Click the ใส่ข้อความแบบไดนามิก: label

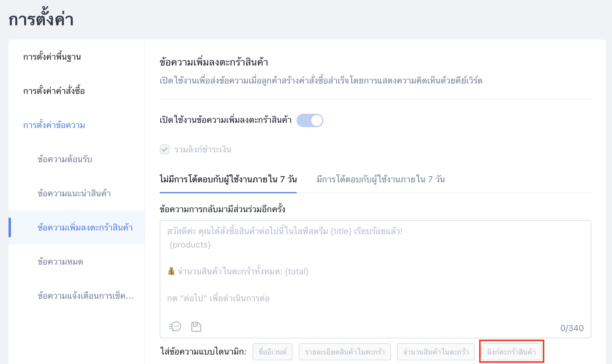203,352
